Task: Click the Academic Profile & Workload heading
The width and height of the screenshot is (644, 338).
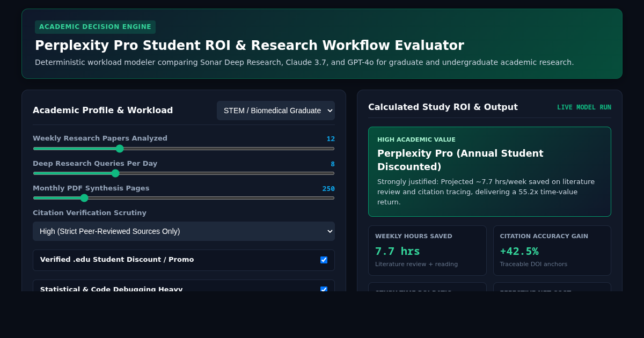Action: tap(103, 111)
